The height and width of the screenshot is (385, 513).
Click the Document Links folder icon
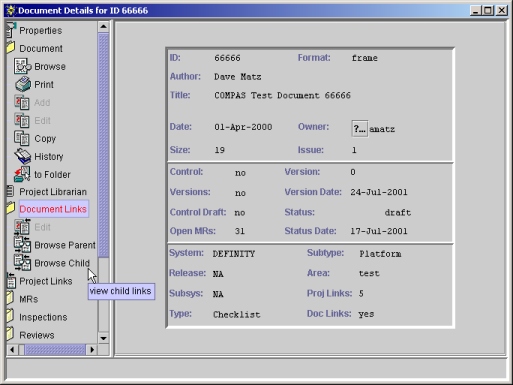tap(11, 208)
